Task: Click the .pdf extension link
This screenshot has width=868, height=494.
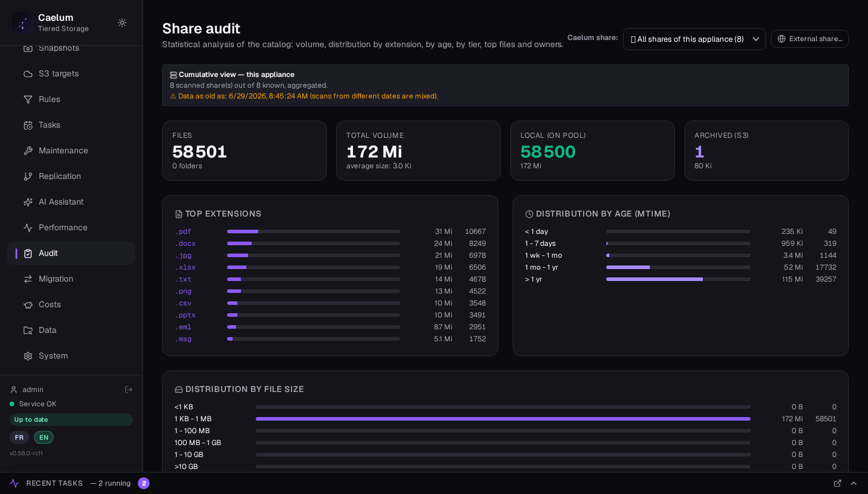Action: [x=183, y=231]
